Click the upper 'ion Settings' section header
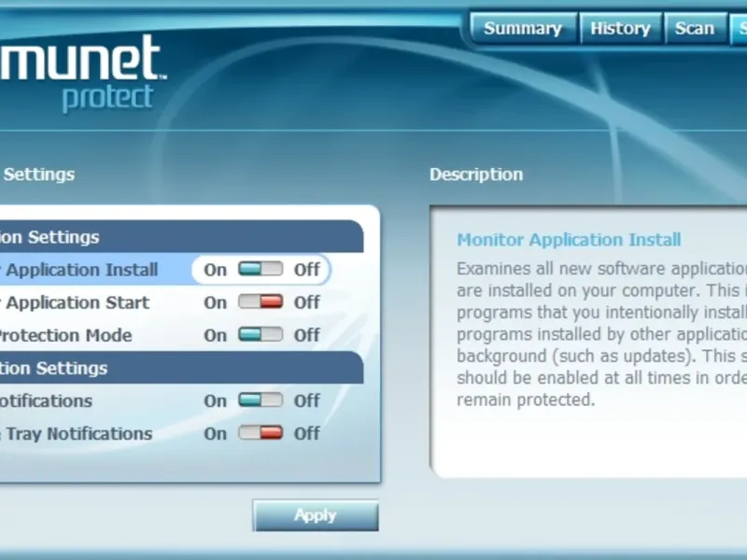Image resolution: width=747 pixels, height=560 pixels. (x=181, y=237)
